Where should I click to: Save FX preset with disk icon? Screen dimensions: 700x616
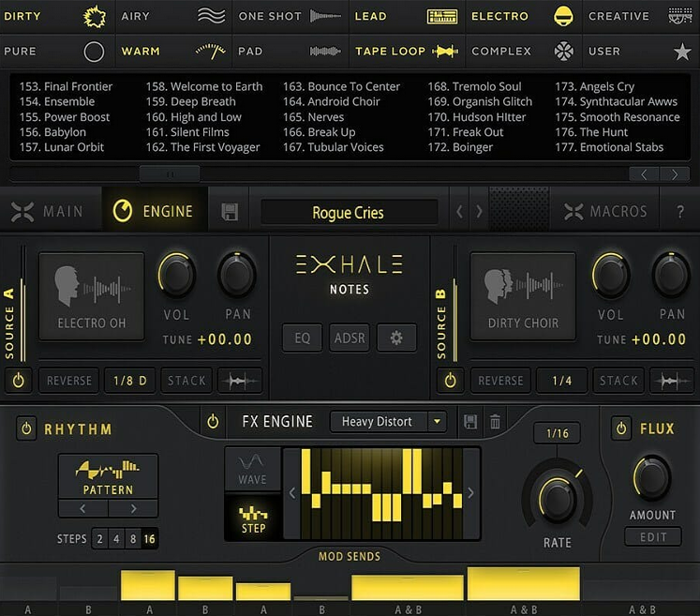pos(470,422)
